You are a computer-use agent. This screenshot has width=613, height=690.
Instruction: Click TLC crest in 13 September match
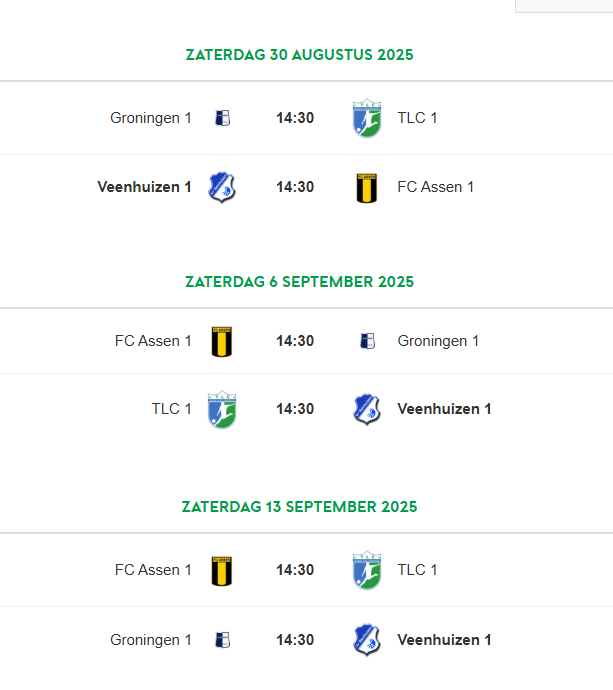[367, 570]
